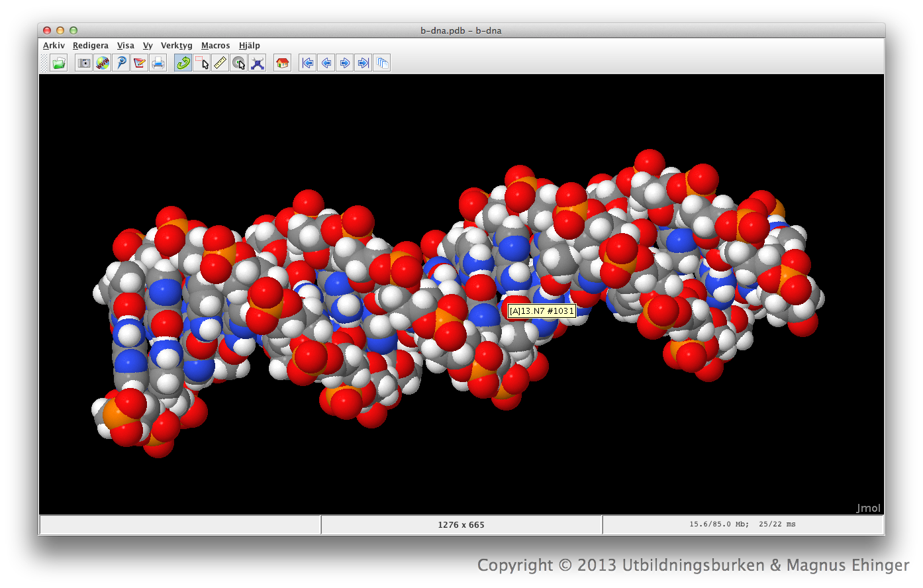
Task: Select the center-on-atom target tool
Action: coord(239,63)
